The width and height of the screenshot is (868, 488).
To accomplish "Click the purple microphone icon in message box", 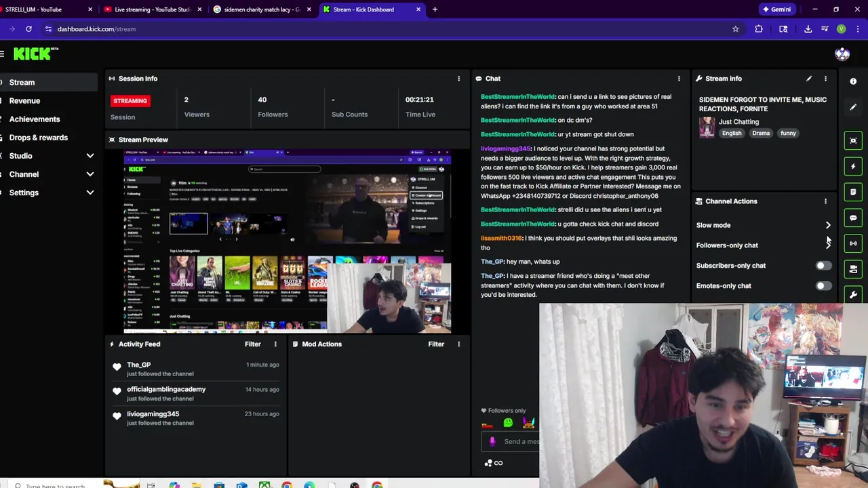I will coord(492,441).
